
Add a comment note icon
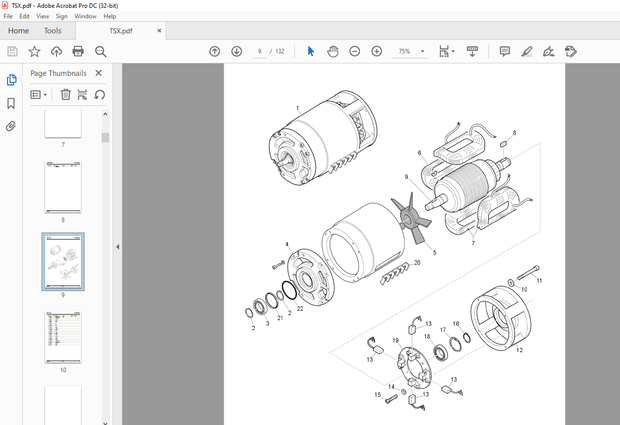(x=505, y=51)
